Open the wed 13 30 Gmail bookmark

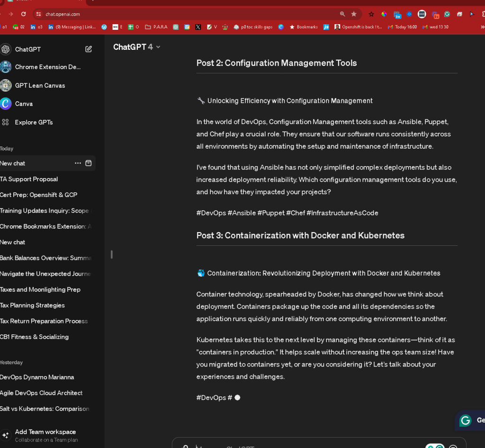436,27
